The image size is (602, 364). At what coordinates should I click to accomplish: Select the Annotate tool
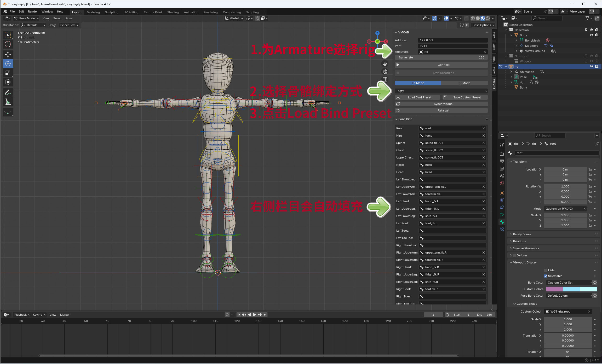click(8, 92)
